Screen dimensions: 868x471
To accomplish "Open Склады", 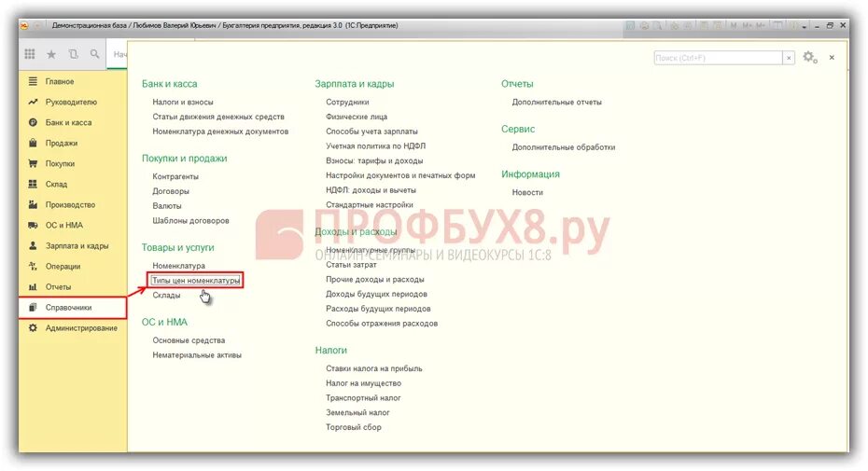I will tap(166, 295).
